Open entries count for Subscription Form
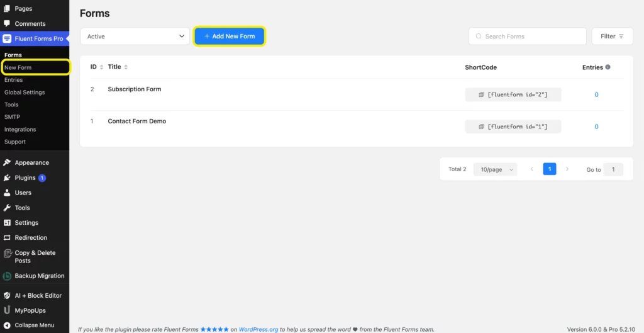This screenshot has height=333, width=644. [x=596, y=94]
